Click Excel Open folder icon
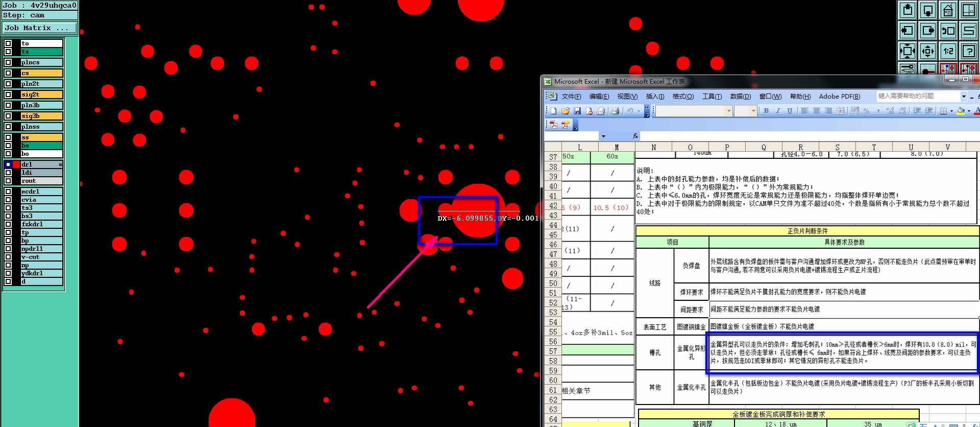Image resolution: width=980 pixels, height=427 pixels. click(x=566, y=111)
